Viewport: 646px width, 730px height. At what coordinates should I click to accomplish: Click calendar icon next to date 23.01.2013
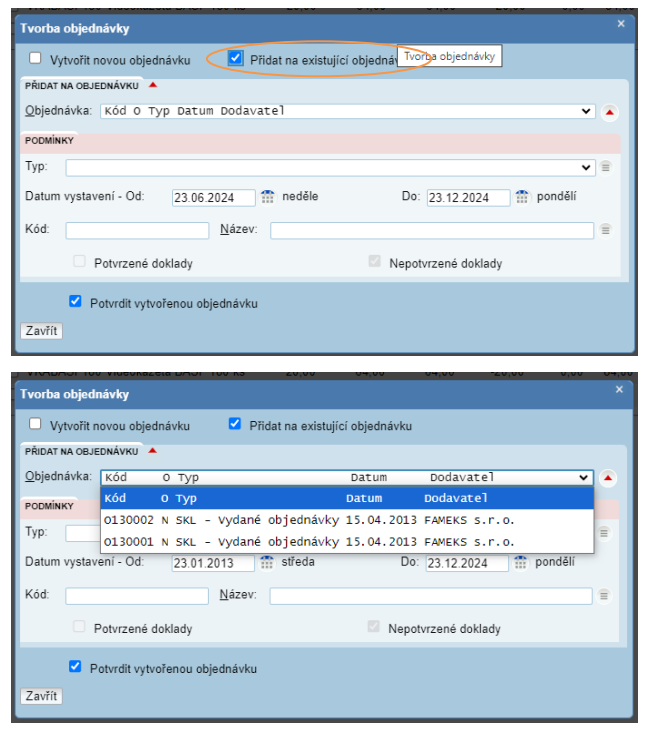click(x=268, y=563)
